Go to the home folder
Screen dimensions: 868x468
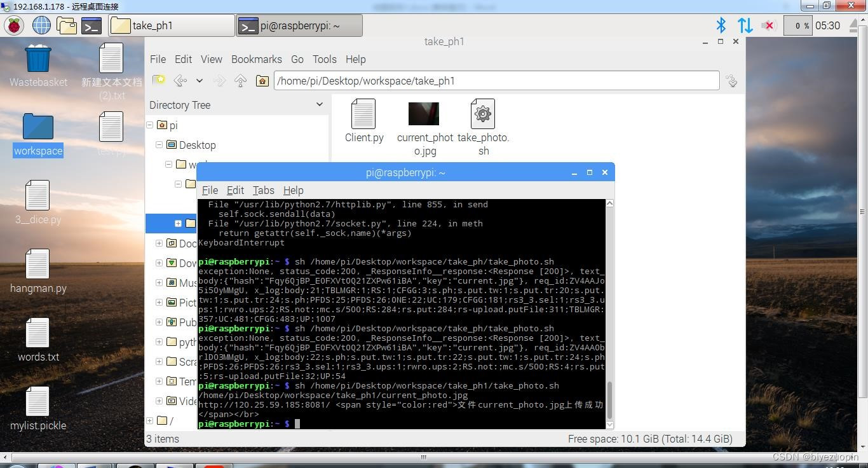(x=262, y=81)
